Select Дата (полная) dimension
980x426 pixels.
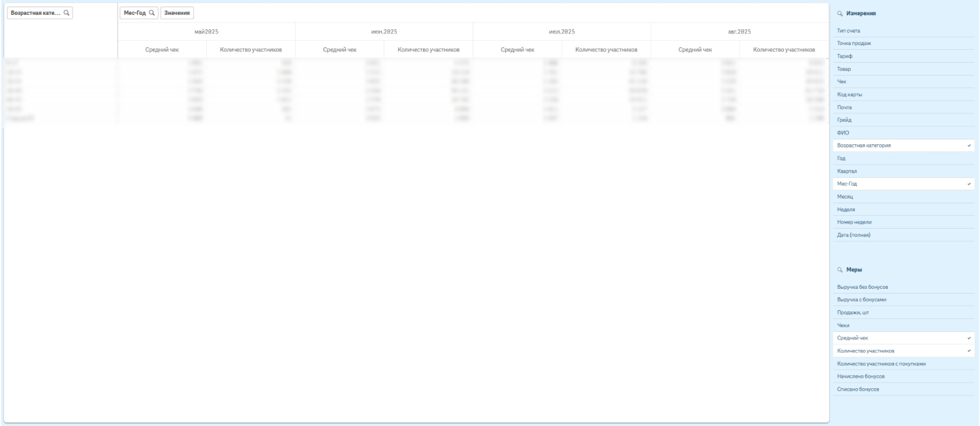coord(853,235)
